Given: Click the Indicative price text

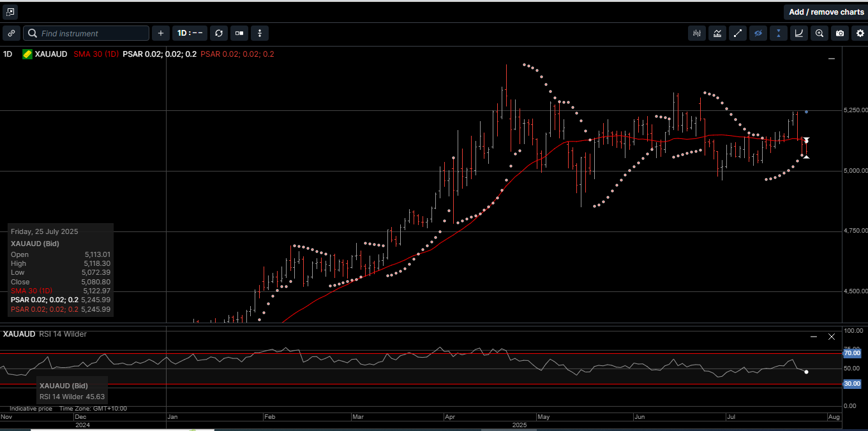Looking at the screenshot, I should (x=31, y=409).
